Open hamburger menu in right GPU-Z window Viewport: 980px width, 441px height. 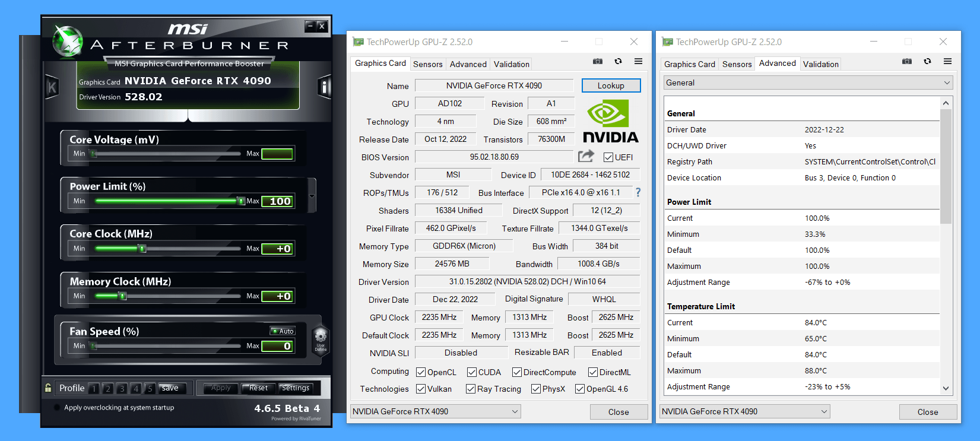point(947,61)
